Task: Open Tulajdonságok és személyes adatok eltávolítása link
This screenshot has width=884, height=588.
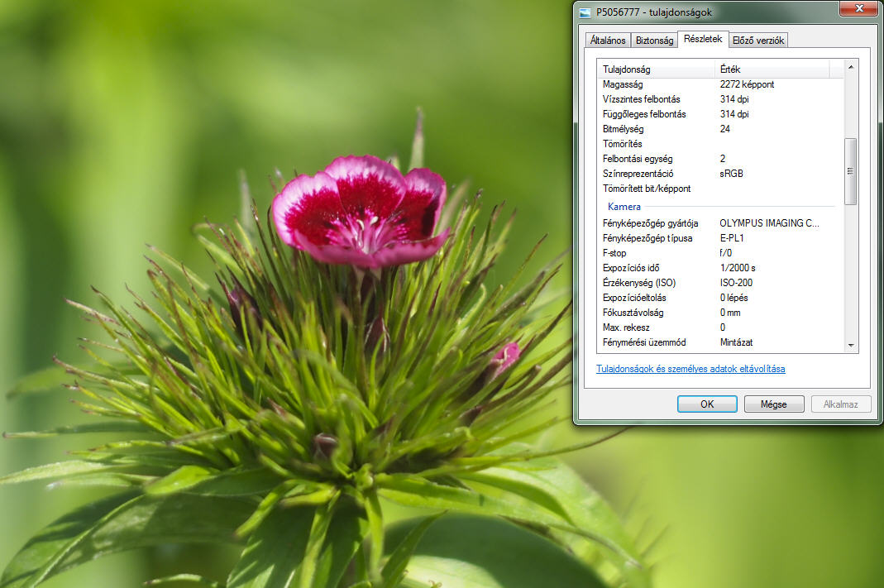Action: pos(690,369)
